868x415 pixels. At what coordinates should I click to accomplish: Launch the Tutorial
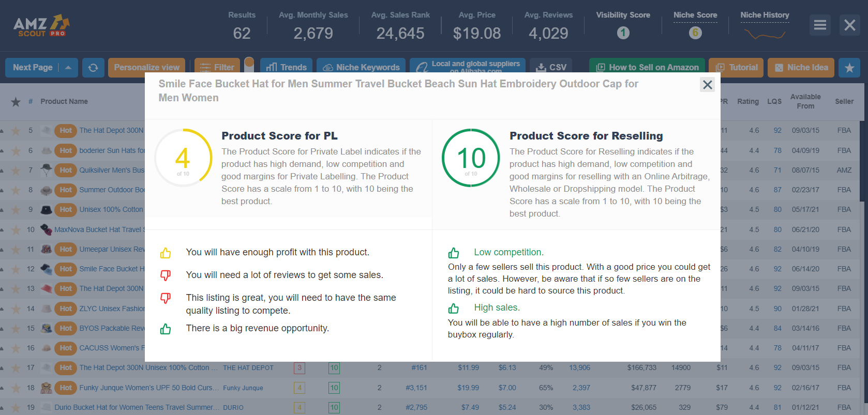736,68
